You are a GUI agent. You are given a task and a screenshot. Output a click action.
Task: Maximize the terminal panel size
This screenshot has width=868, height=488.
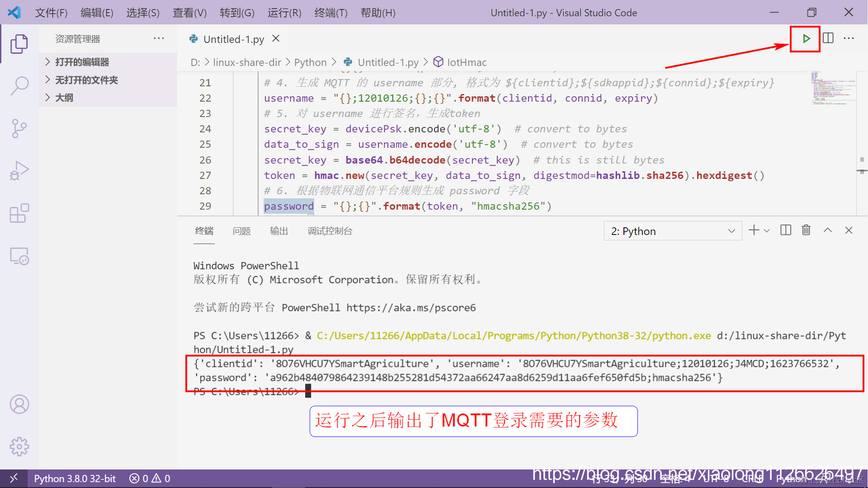point(828,230)
